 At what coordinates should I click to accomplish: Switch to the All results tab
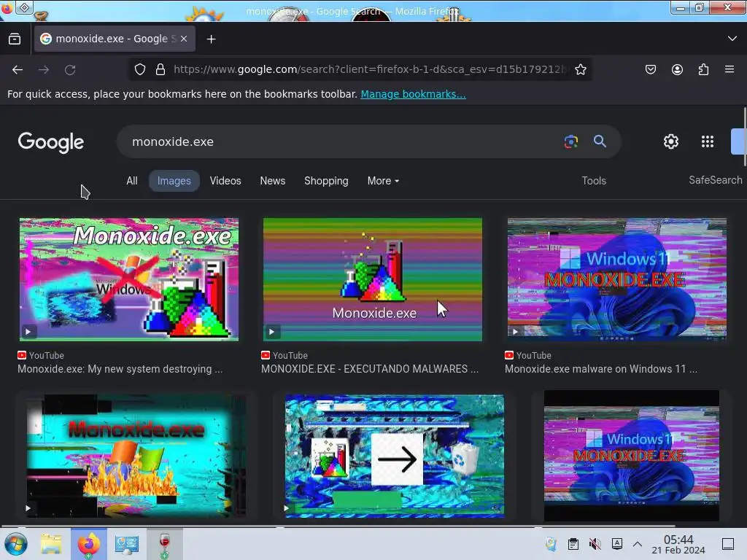[x=132, y=181]
